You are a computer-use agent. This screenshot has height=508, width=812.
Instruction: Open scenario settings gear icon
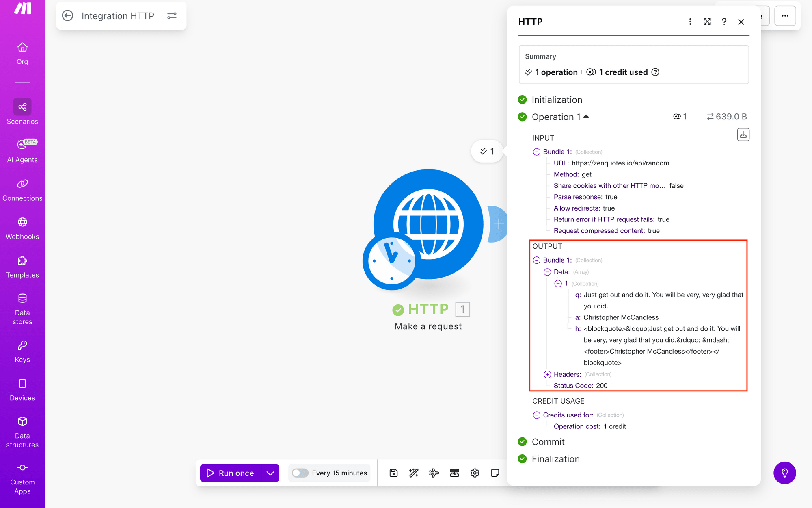[x=475, y=473]
